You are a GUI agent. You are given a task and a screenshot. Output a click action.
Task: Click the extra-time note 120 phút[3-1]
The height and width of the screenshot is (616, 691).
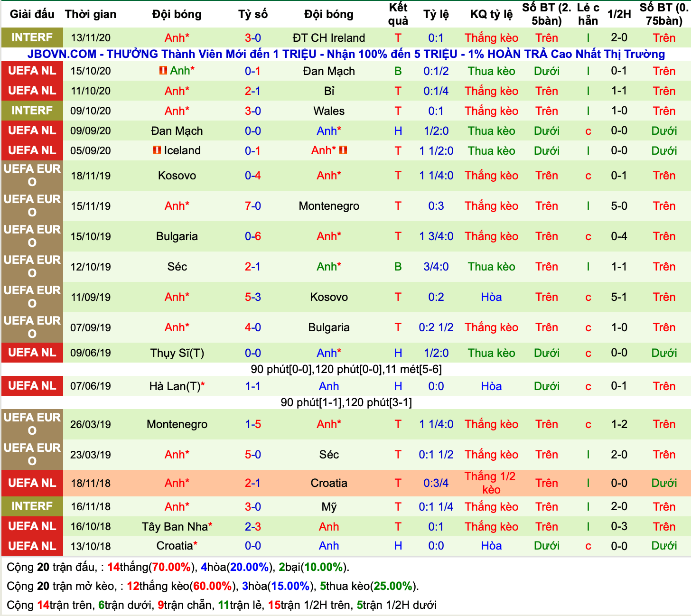point(378,402)
